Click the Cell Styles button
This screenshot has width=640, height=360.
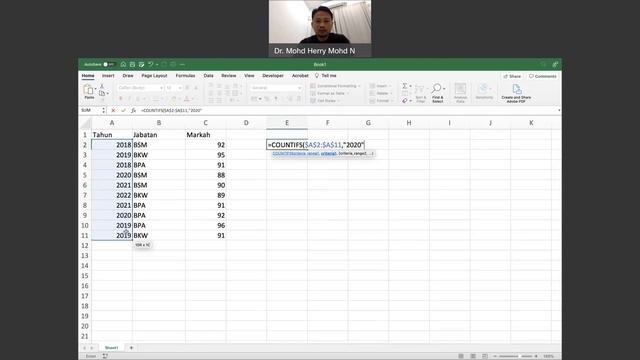(x=325, y=100)
